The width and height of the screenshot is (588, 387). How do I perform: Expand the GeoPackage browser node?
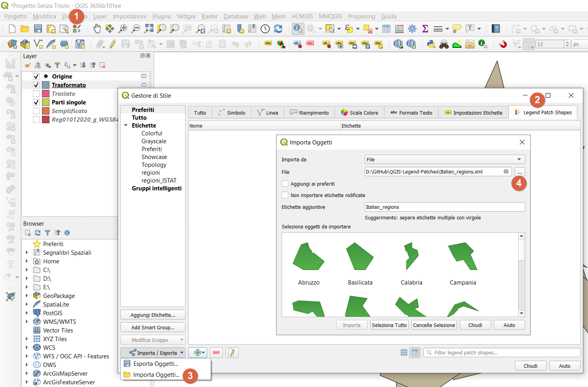coord(27,296)
